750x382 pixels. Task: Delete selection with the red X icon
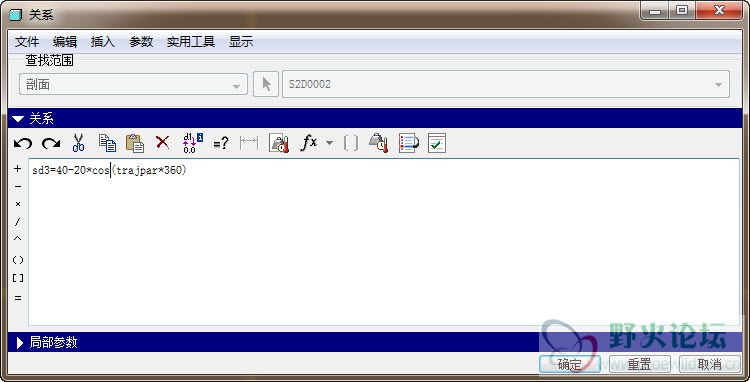[x=163, y=142]
